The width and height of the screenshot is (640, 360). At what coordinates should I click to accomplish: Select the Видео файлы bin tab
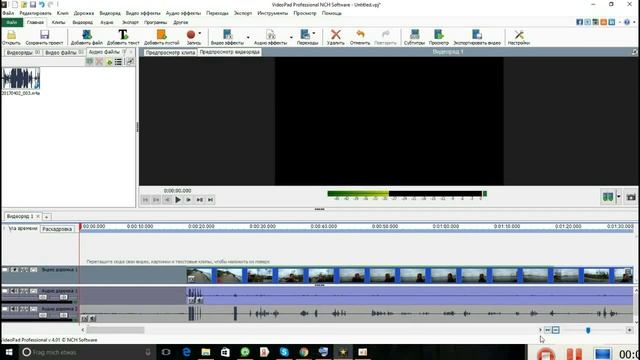click(64, 53)
